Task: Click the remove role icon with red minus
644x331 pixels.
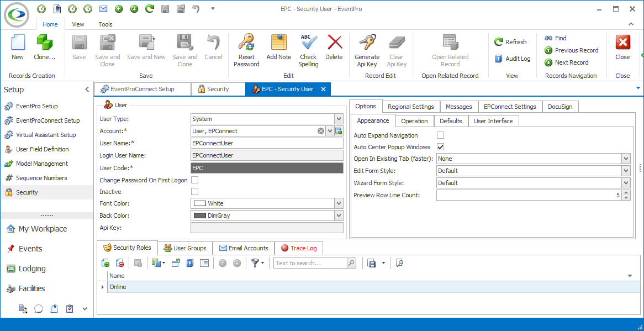Action: click(x=119, y=263)
